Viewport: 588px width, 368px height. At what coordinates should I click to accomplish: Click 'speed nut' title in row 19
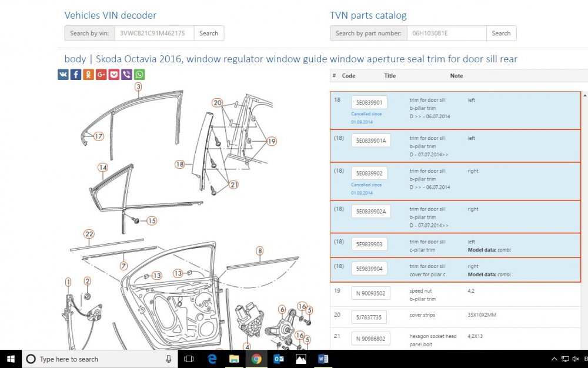click(x=420, y=291)
